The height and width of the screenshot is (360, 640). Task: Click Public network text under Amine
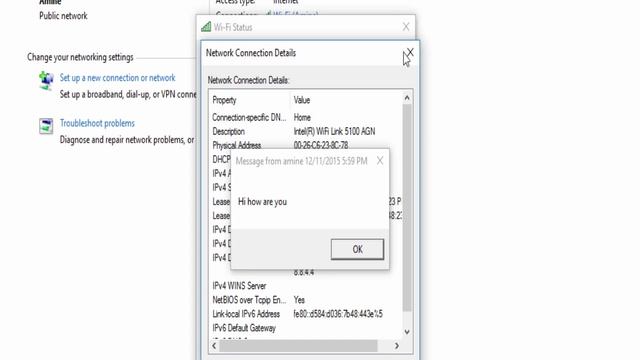(x=63, y=16)
